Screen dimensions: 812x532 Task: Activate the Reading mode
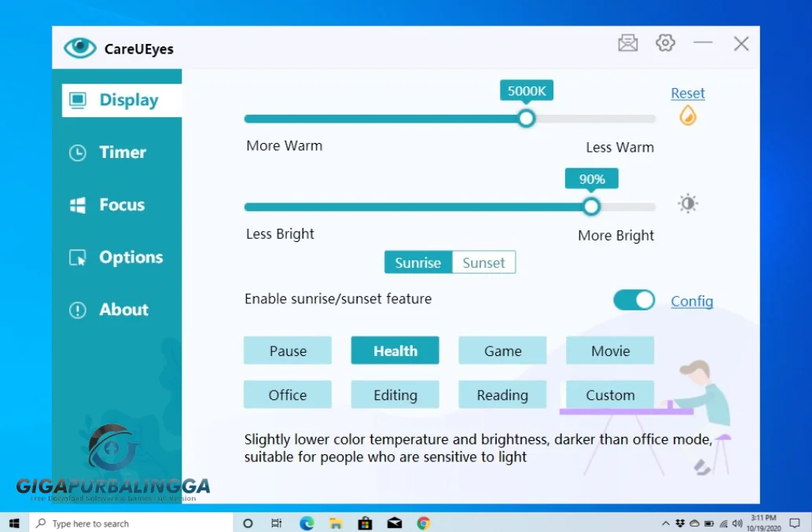502,394
